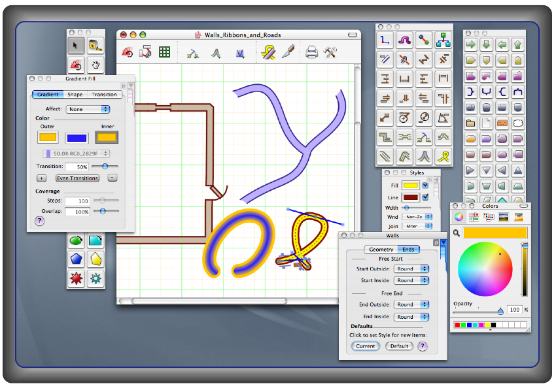Click the Current button in Walls
The image size is (556, 392).
pyautogui.click(x=365, y=346)
